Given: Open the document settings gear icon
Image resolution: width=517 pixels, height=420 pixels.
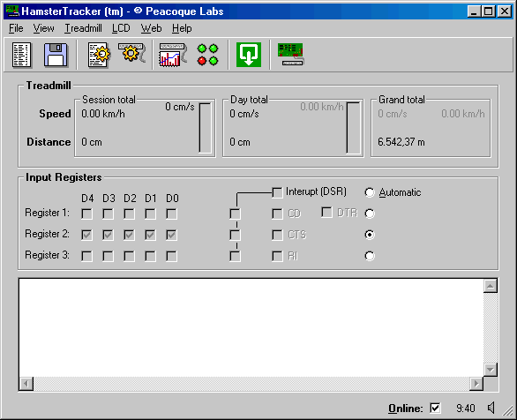Looking at the screenshot, I should click(99, 55).
